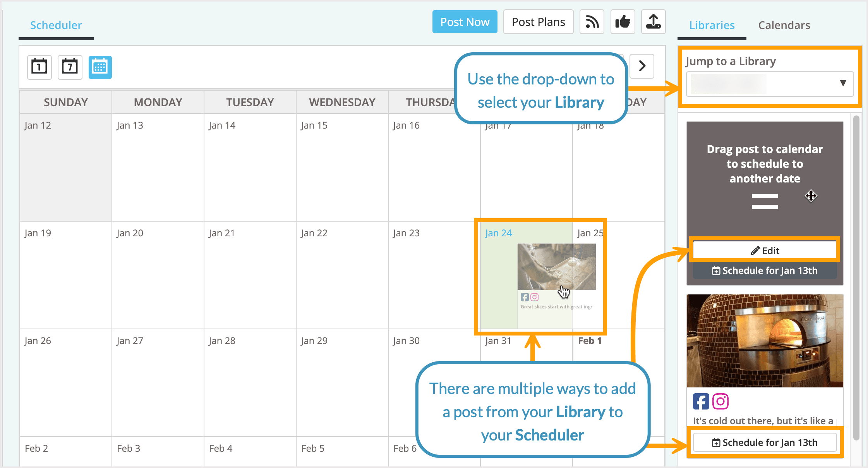Image resolution: width=868 pixels, height=468 pixels.
Task: Click the thumbs-up recommendations icon
Action: 623,22
